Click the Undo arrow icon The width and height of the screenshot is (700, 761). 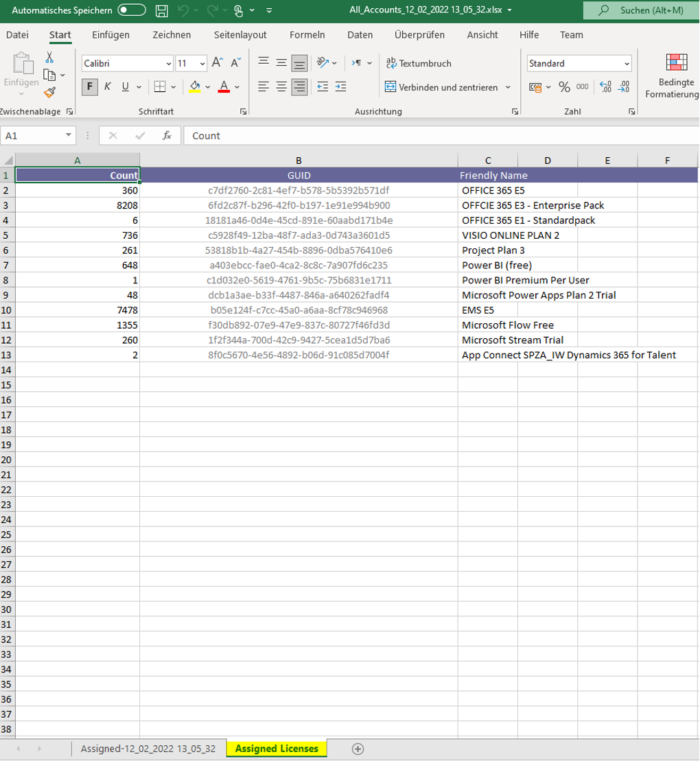pos(183,10)
